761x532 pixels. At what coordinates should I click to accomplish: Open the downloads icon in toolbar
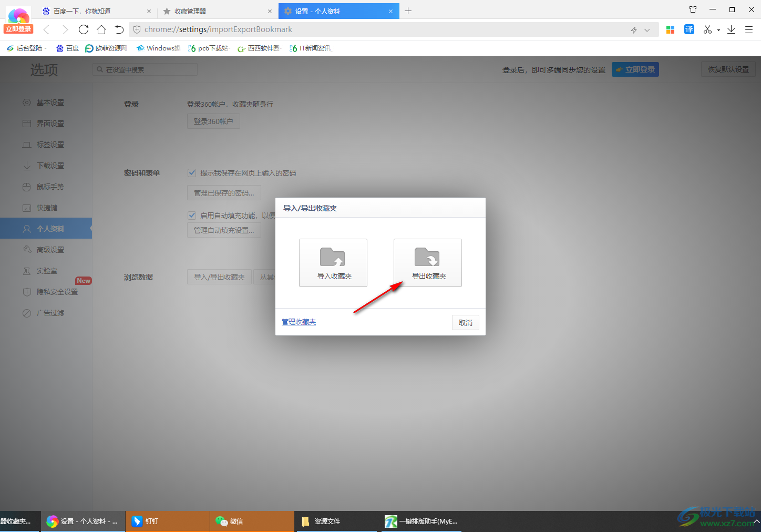(731, 29)
